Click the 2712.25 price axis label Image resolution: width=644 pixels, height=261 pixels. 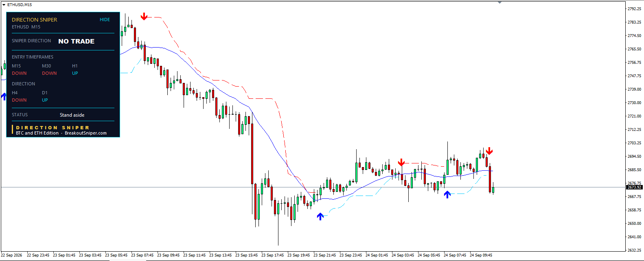click(634, 129)
